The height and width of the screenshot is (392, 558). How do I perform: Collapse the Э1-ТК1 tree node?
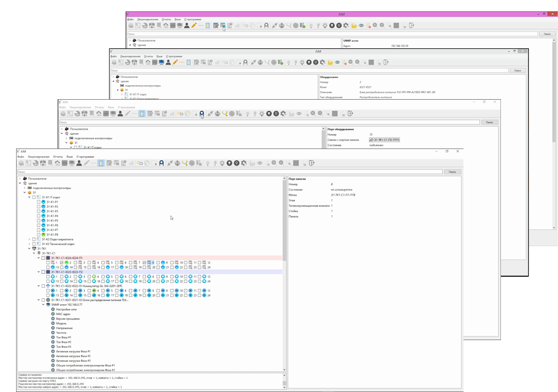[30, 249]
